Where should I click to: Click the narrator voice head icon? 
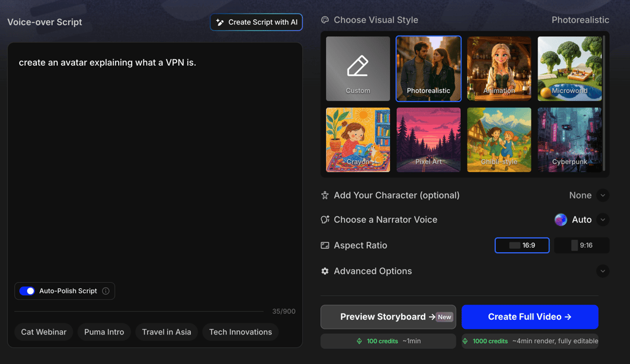pos(325,220)
